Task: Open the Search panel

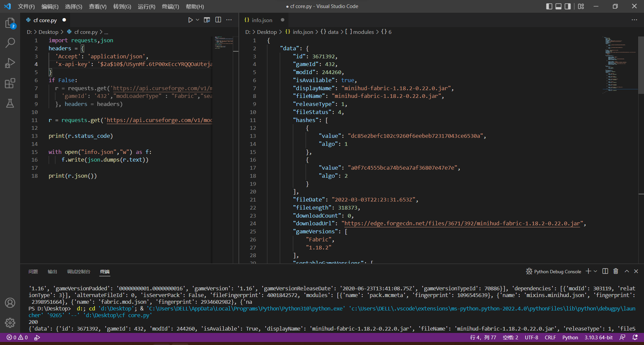Action: 10,43
